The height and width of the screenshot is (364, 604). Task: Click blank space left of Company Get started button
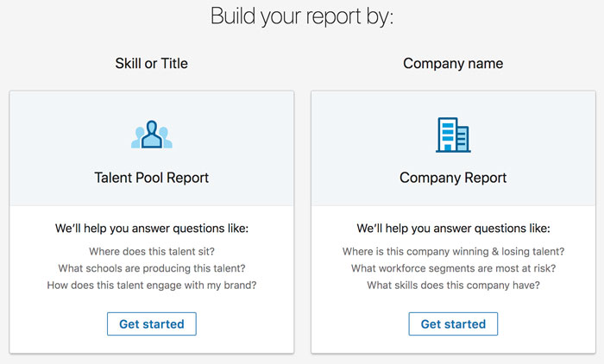click(x=362, y=324)
